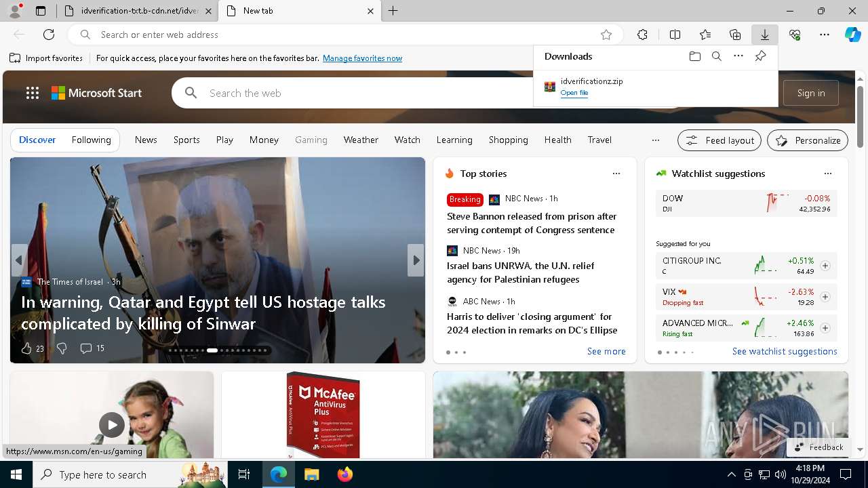Image resolution: width=868 pixels, height=488 pixels.
Task: Open the Travel category
Action: [599, 140]
